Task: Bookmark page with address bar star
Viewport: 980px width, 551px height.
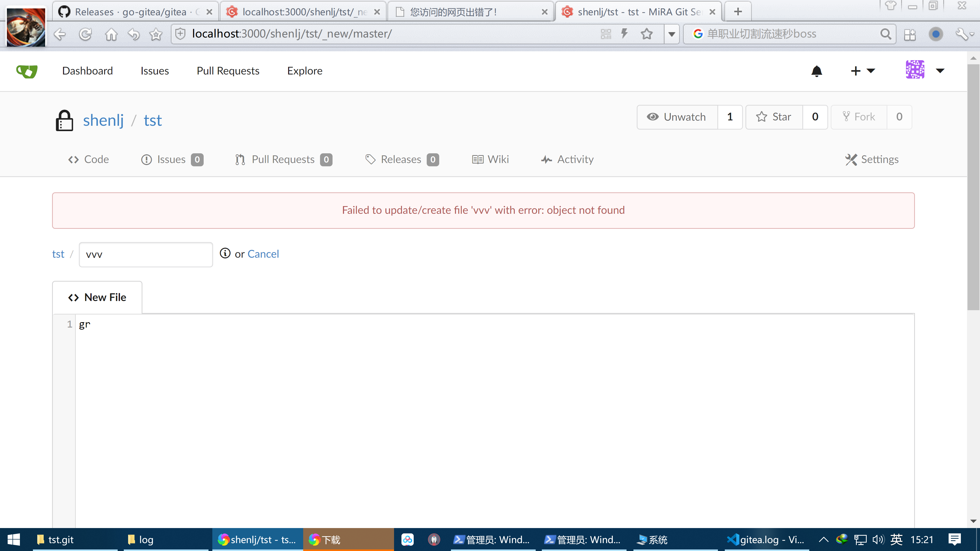Action: pos(646,34)
